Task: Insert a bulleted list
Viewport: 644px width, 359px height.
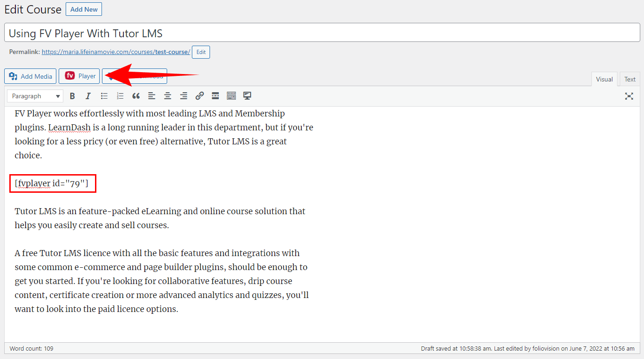Action: tap(104, 96)
